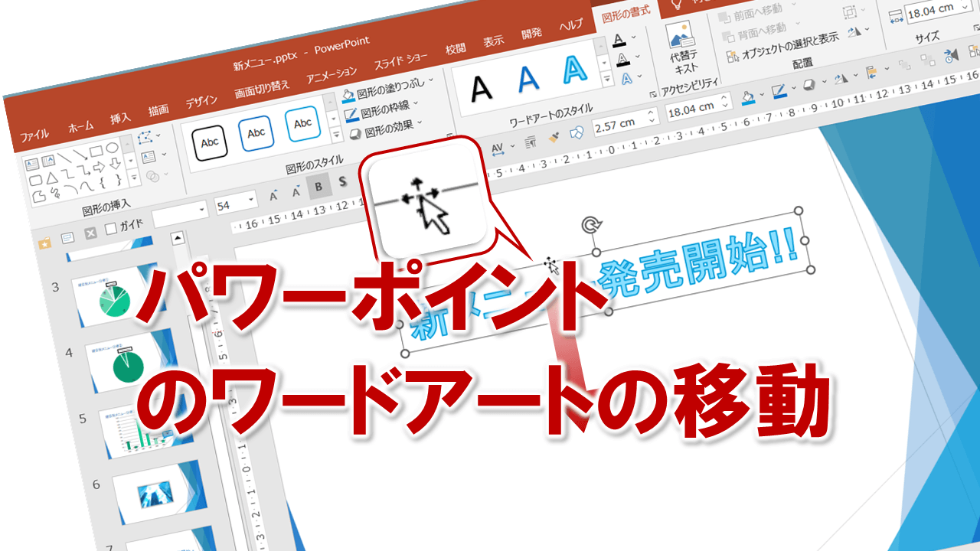Open the 図形の効果 dropdown
The width and height of the screenshot is (980, 551).
386,128
